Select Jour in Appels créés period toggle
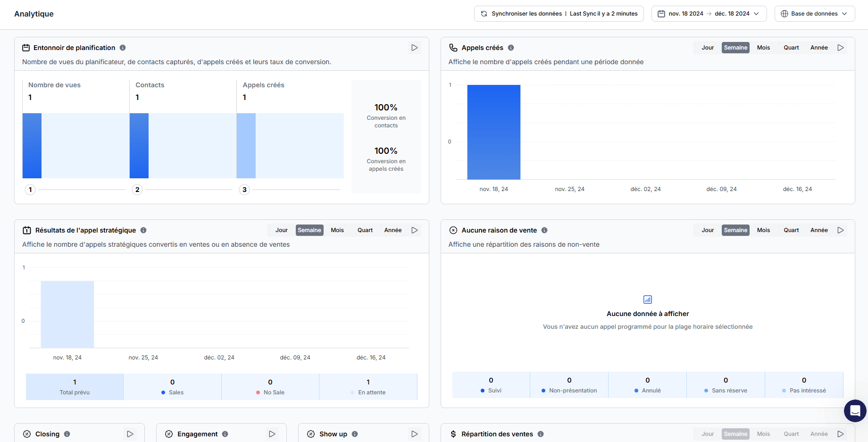The image size is (868, 442). pyautogui.click(x=708, y=48)
